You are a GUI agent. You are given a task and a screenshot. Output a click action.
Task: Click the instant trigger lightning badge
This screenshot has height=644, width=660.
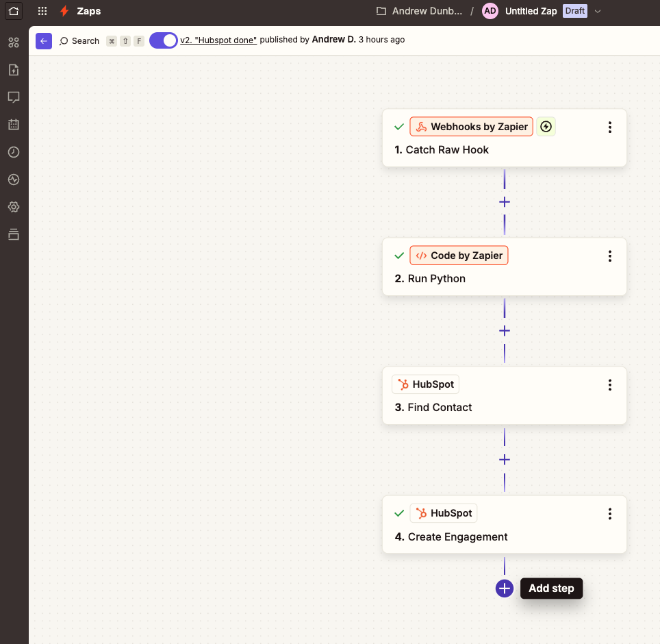pos(546,126)
